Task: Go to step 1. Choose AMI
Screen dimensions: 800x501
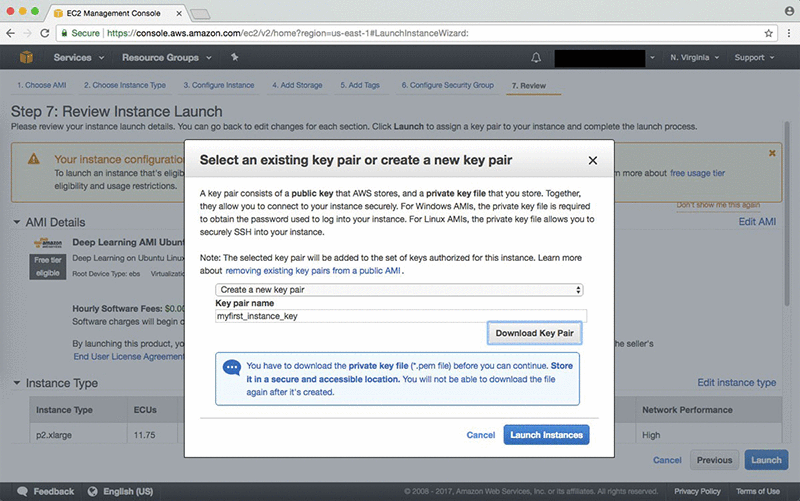Action: point(41,85)
